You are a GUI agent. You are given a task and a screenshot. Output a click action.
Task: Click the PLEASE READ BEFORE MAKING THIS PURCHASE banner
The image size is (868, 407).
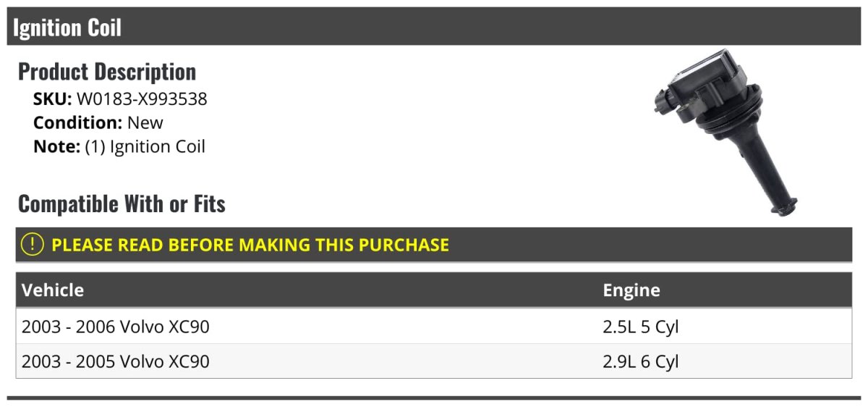coord(250,245)
